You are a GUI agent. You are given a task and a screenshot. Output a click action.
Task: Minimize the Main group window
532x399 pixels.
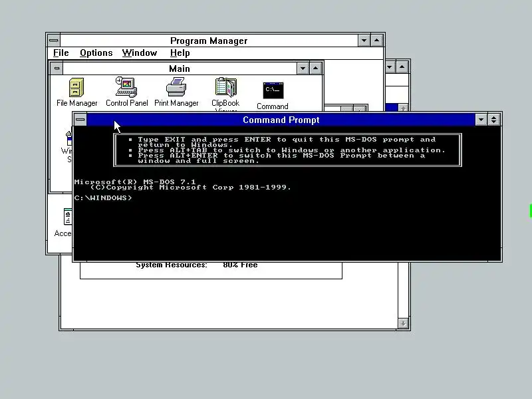pyautogui.click(x=303, y=68)
